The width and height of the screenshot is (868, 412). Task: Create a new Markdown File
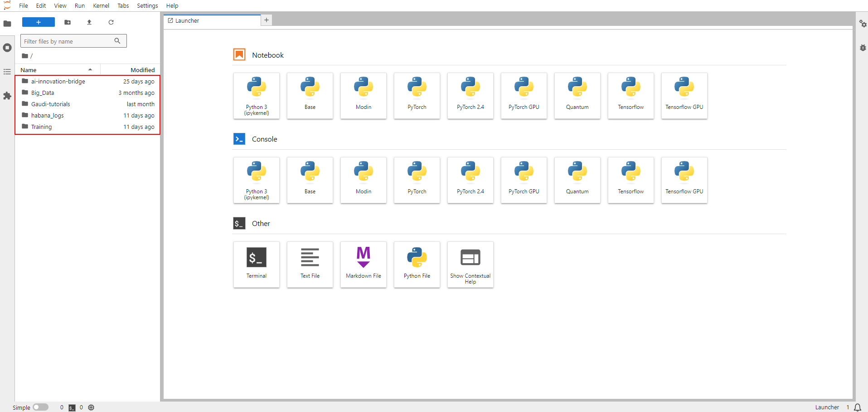364,265
